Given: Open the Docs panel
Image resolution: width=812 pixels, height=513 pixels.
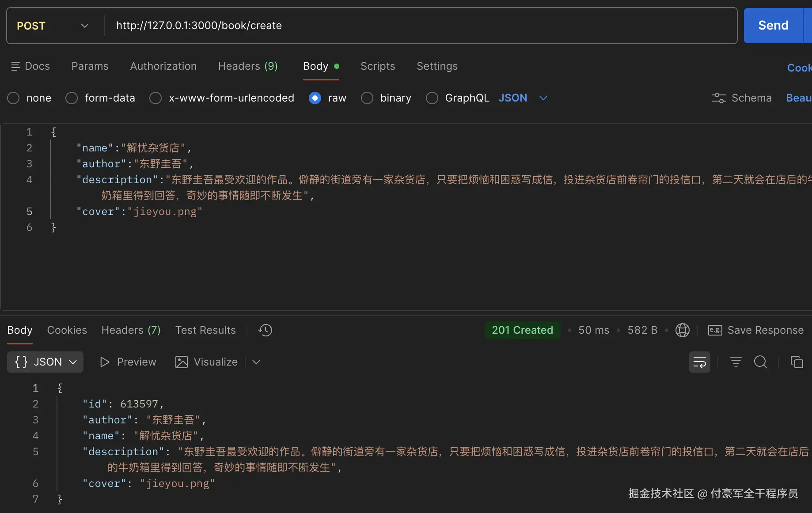Looking at the screenshot, I should 30,66.
